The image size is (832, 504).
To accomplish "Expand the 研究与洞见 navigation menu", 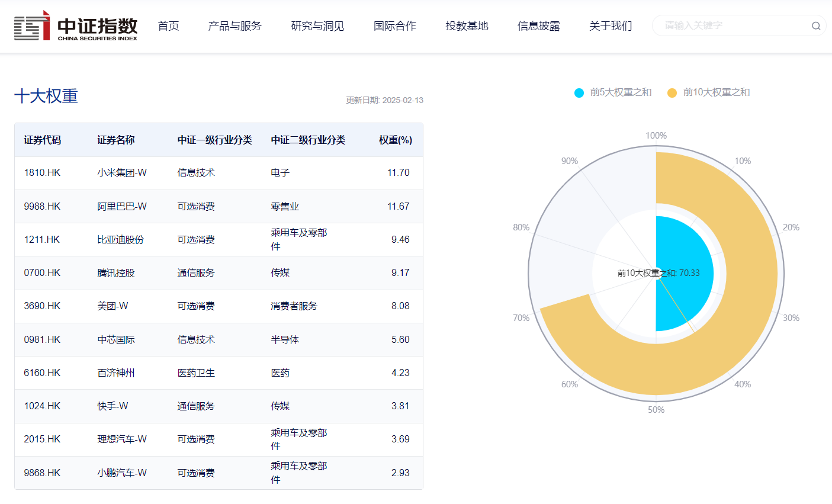I will click(317, 26).
